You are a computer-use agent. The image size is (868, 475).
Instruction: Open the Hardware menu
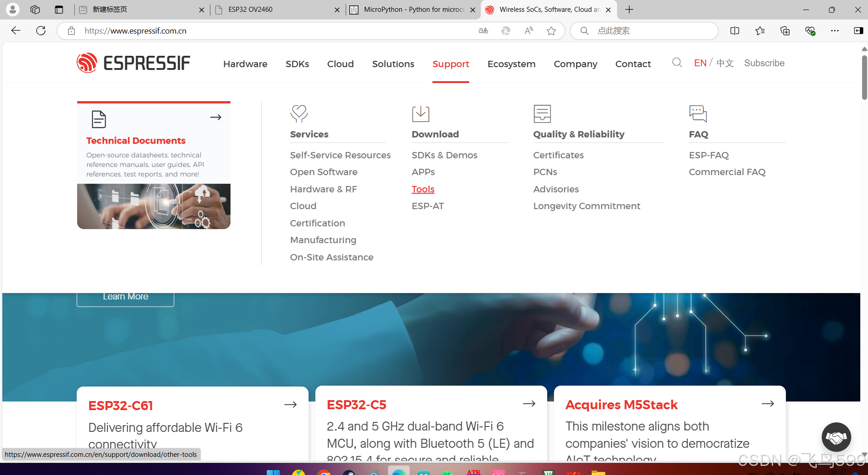click(x=245, y=64)
